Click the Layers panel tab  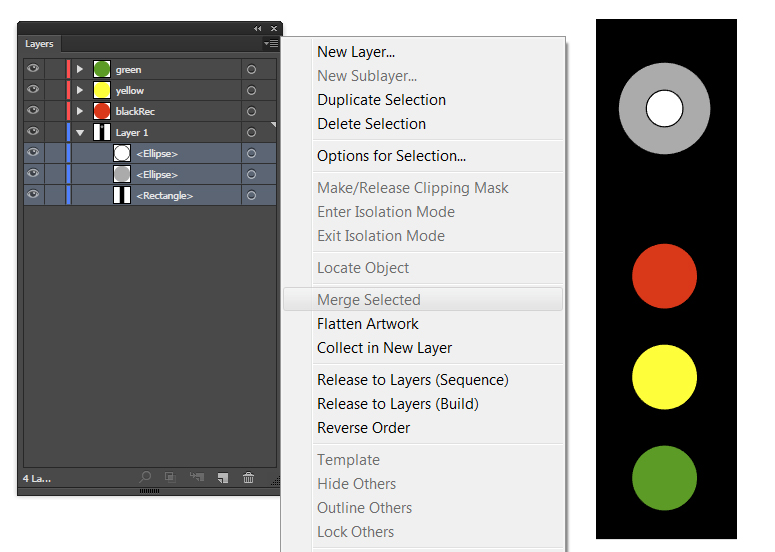[x=40, y=44]
